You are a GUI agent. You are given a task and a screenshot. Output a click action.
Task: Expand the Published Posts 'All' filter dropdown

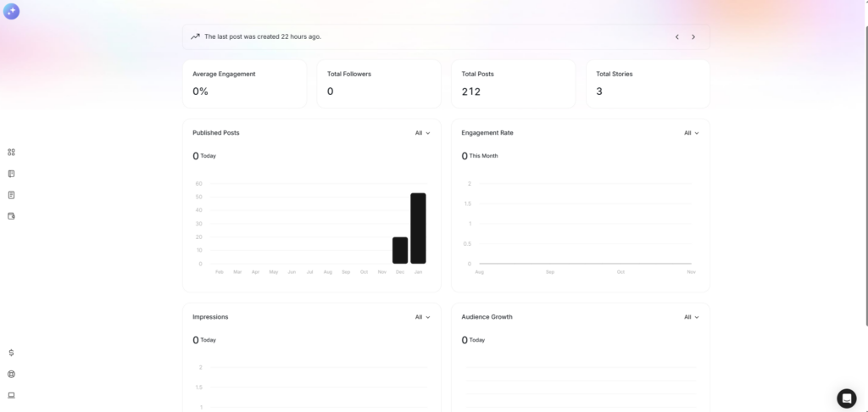coord(422,133)
